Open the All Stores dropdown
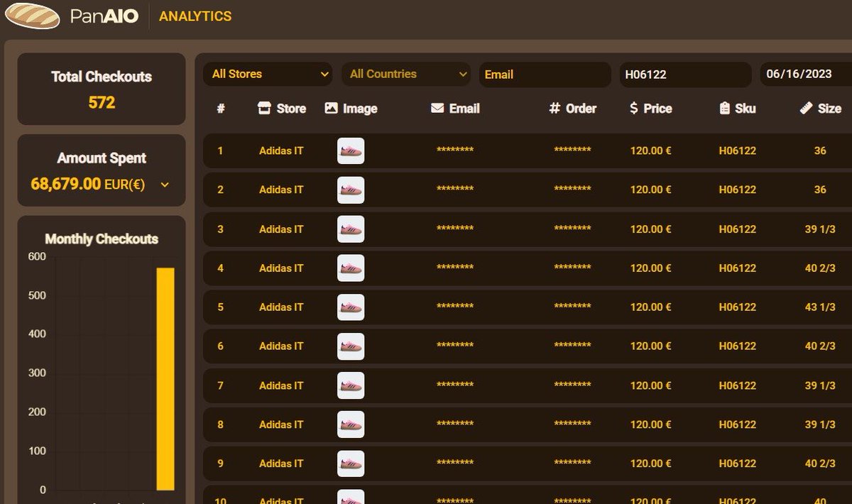The width and height of the screenshot is (852, 504). click(x=268, y=74)
